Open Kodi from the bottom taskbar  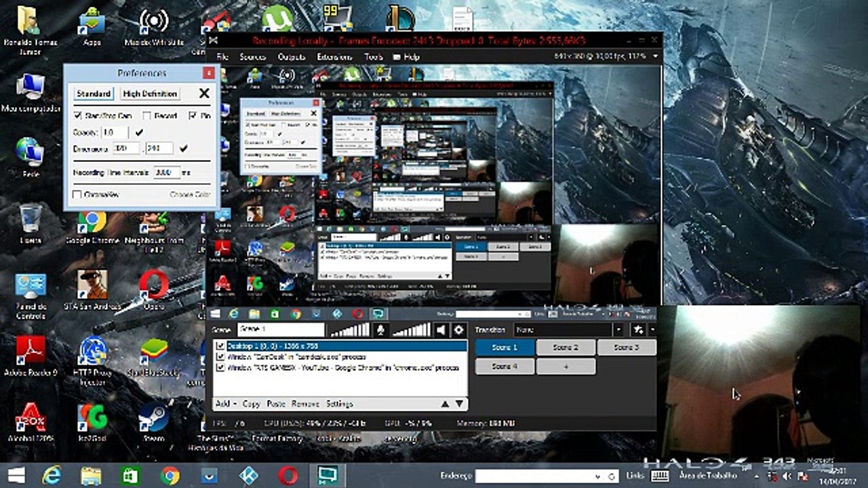coord(249,474)
